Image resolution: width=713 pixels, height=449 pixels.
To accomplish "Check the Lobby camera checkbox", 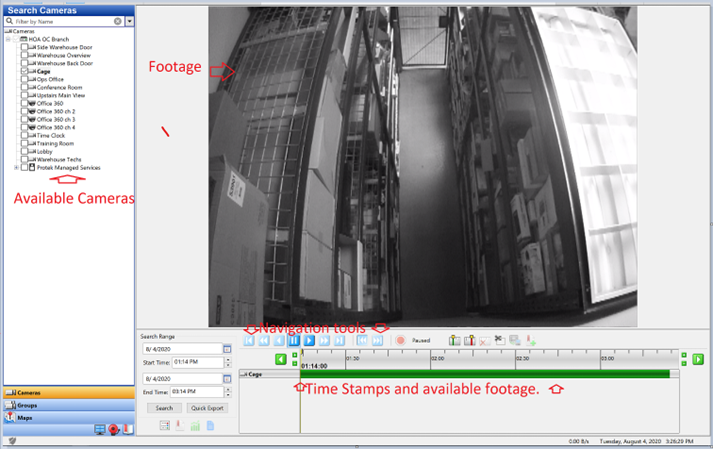I will [24, 151].
